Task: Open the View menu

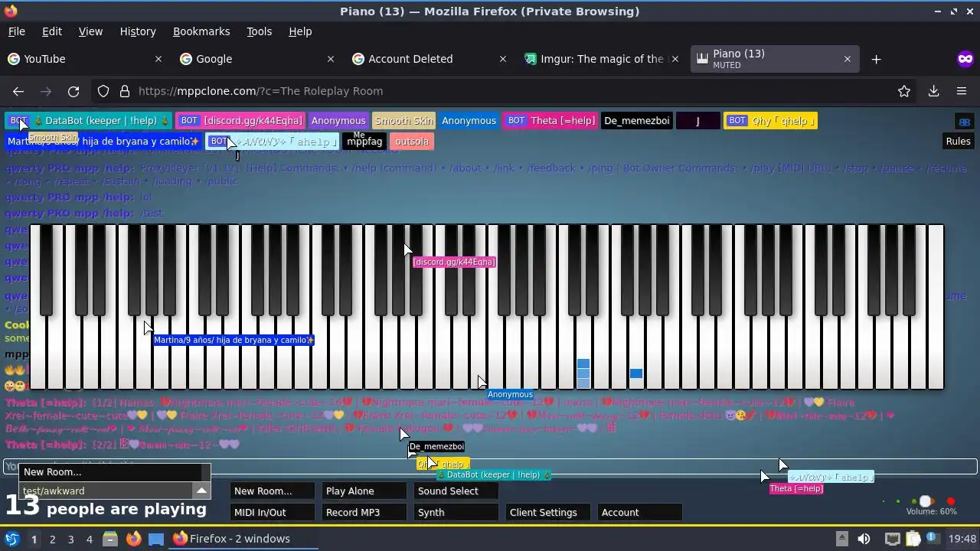Action: pyautogui.click(x=90, y=31)
